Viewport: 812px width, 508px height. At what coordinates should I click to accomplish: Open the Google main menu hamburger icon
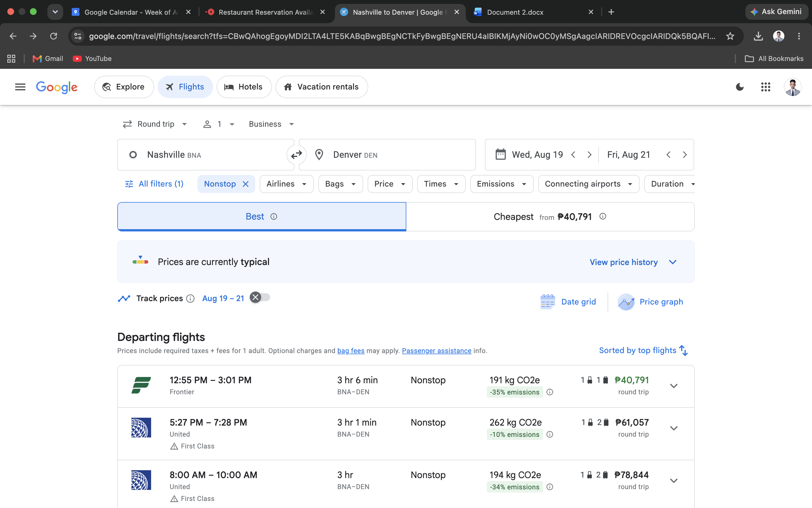(x=20, y=87)
